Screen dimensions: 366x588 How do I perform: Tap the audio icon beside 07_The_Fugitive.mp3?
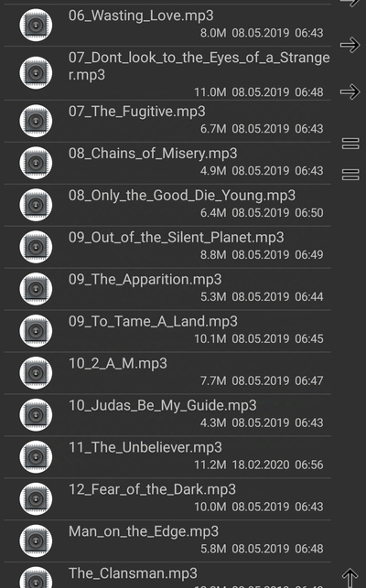(x=36, y=121)
